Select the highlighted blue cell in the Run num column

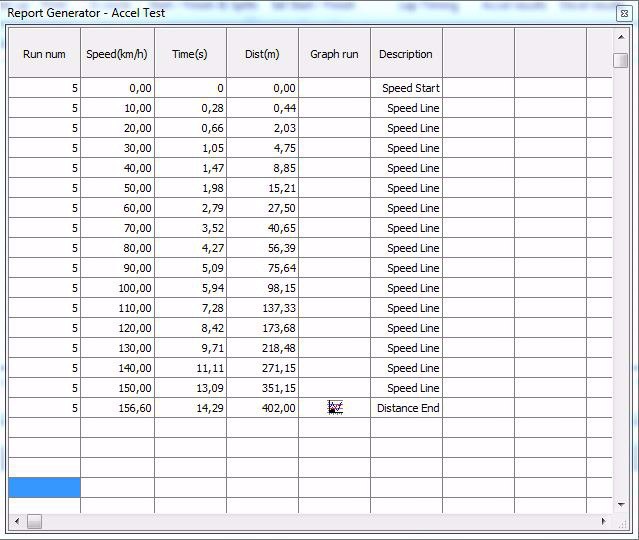pyautogui.click(x=44, y=487)
